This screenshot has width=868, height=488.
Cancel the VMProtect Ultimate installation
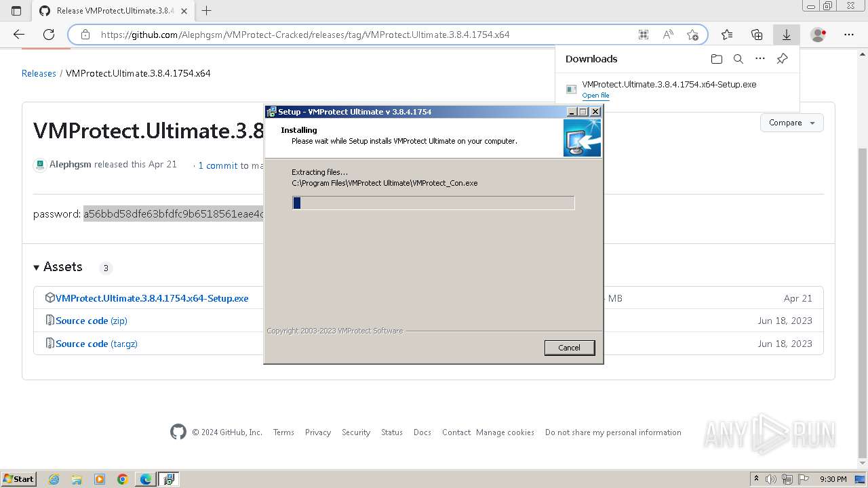[x=569, y=348]
